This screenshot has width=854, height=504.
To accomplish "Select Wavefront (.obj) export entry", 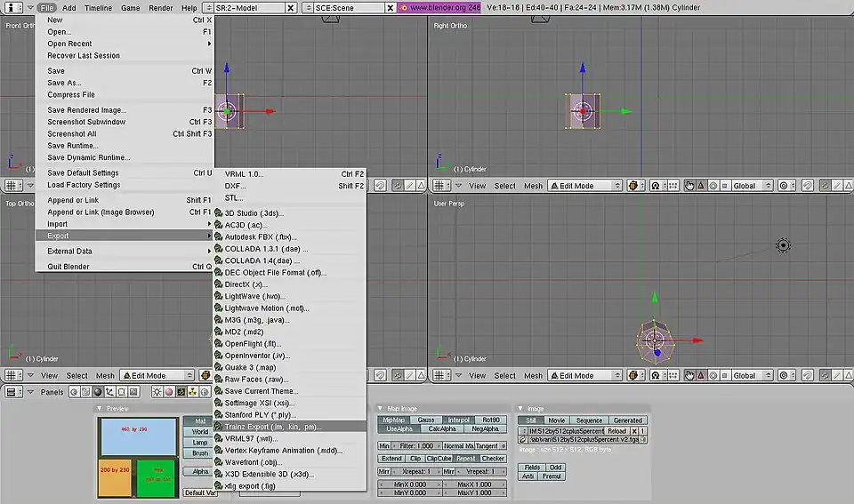I will (253, 462).
